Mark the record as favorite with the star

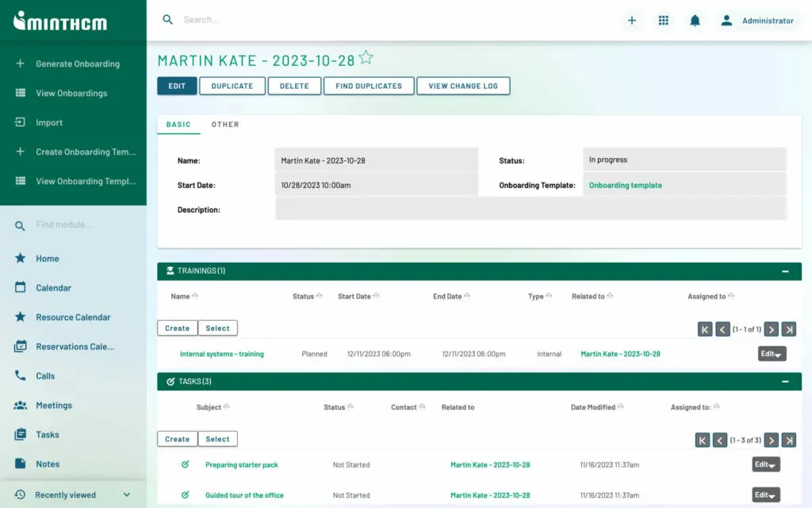(x=366, y=56)
